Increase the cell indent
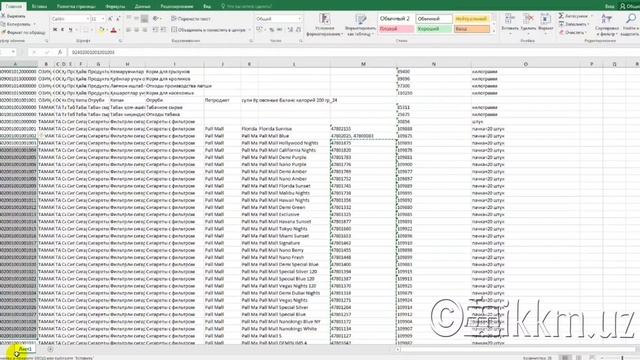 point(163,30)
